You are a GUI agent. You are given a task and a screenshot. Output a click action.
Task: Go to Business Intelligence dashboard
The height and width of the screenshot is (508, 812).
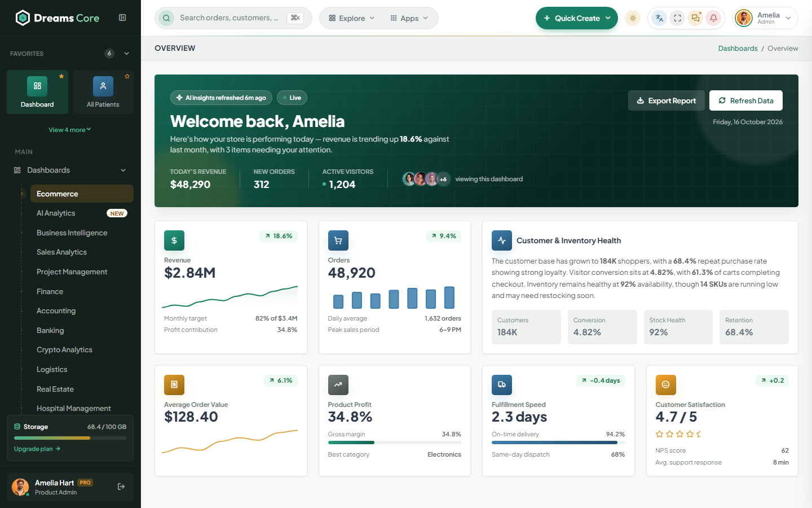click(x=82, y=233)
